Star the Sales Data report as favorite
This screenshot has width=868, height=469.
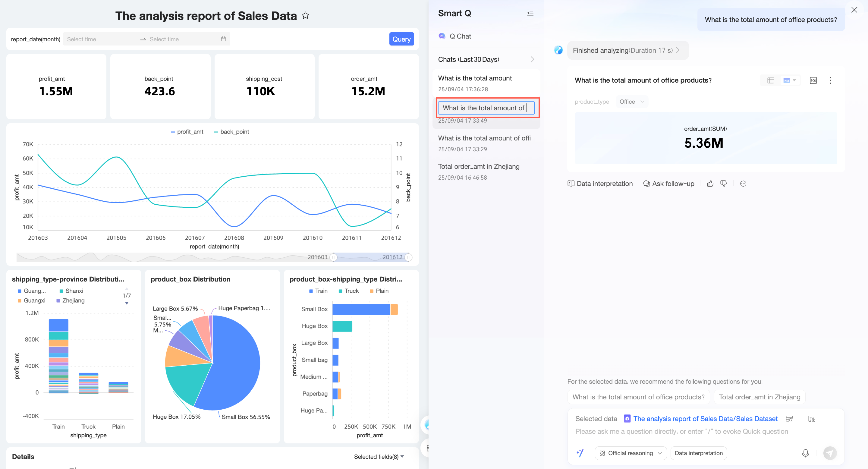pos(305,15)
